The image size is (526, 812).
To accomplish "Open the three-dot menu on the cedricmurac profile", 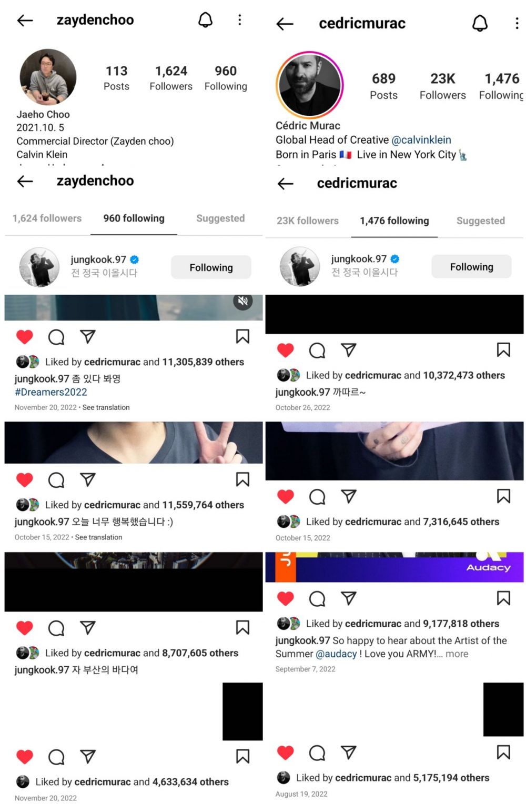I will click(517, 23).
